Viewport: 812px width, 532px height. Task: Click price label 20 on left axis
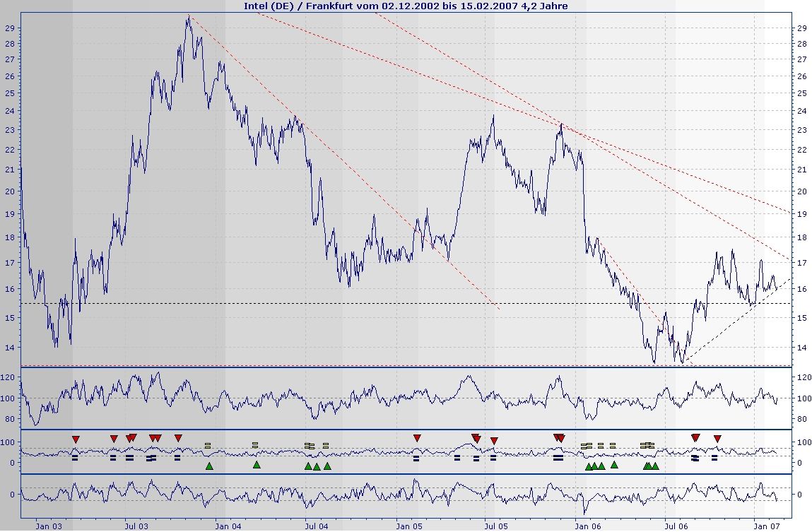click(x=10, y=191)
